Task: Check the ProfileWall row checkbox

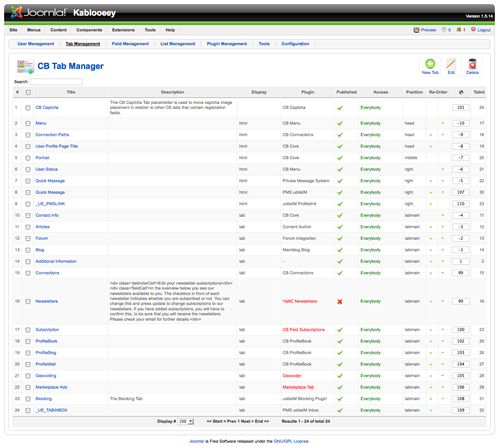Action: [28, 364]
